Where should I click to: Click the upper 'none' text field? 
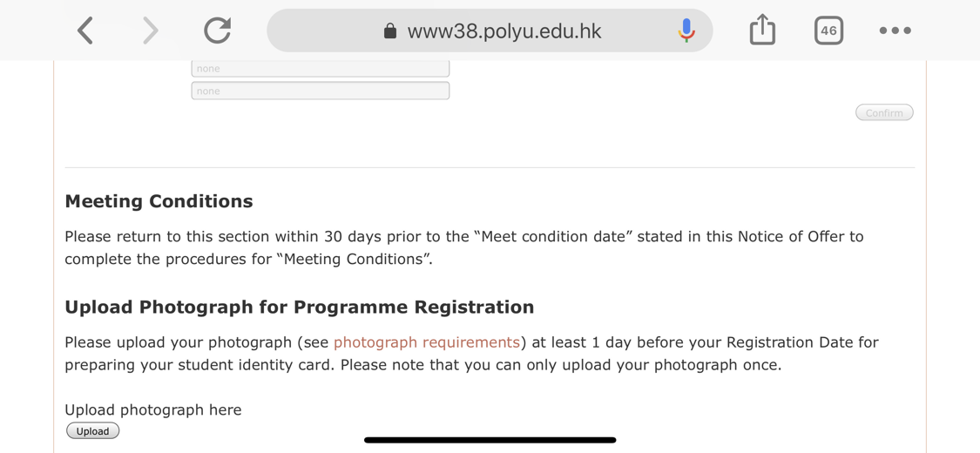pos(320,69)
